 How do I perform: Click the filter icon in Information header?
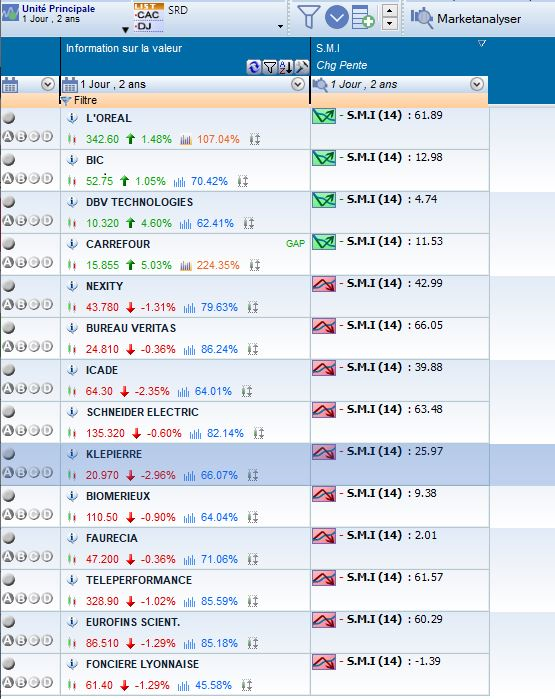coord(269,67)
